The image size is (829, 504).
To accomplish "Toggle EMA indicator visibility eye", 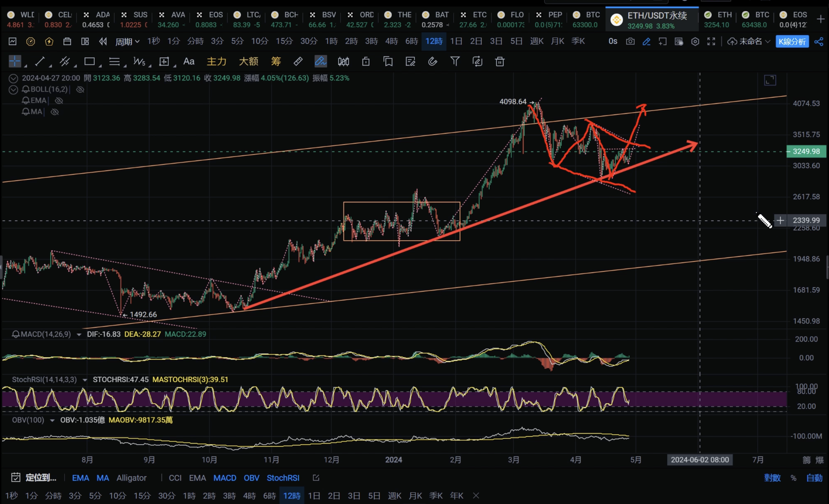I will tap(59, 101).
